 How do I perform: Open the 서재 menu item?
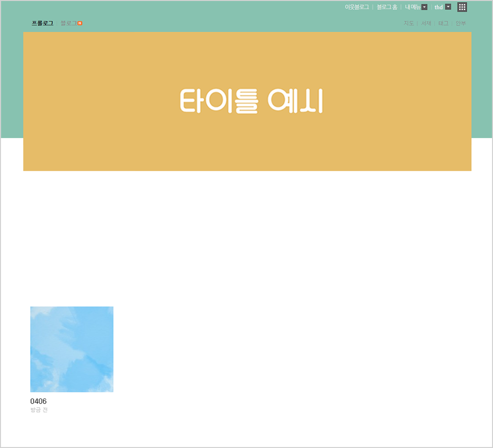426,23
